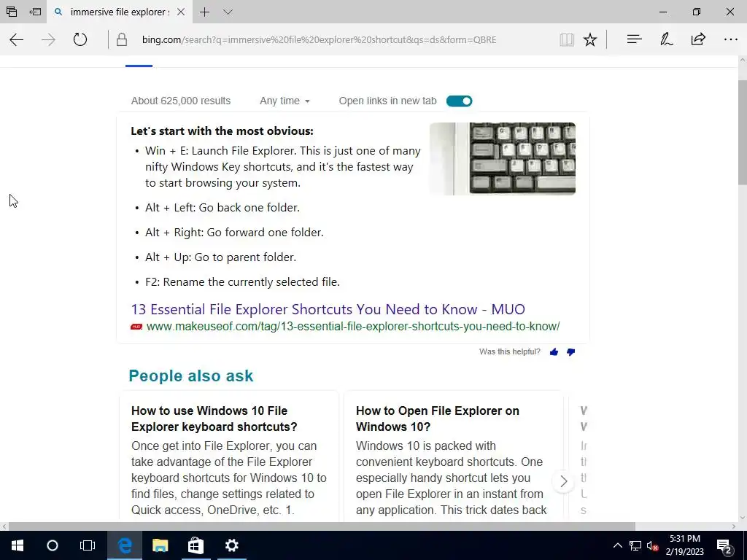Open the set-aside tabs icon

(x=12, y=12)
